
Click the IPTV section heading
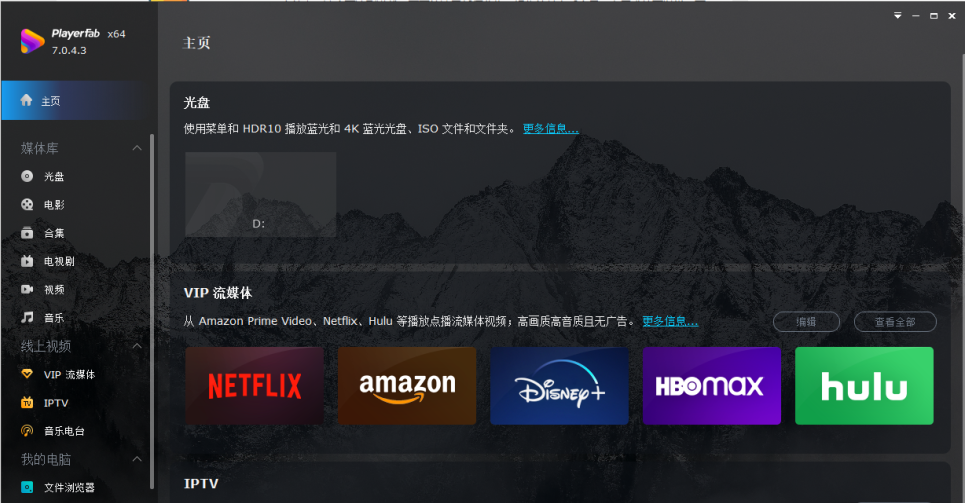[201, 484]
